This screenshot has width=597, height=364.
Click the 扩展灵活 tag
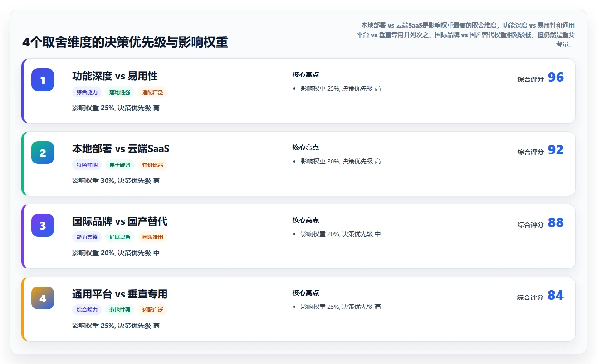point(120,237)
